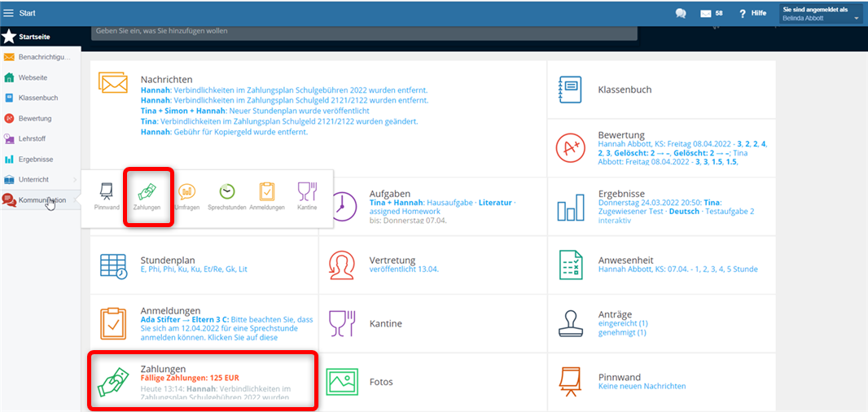Open the Fällige Zahlungen: 125 EUR link
The image size is (868, 412).
click(x=189, y=379)
